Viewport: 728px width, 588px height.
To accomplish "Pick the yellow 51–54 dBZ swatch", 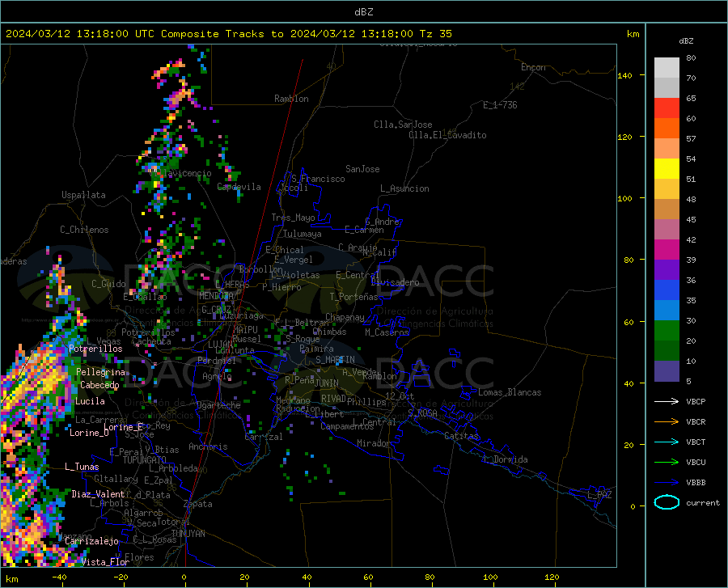I will (x=667, y=169).
